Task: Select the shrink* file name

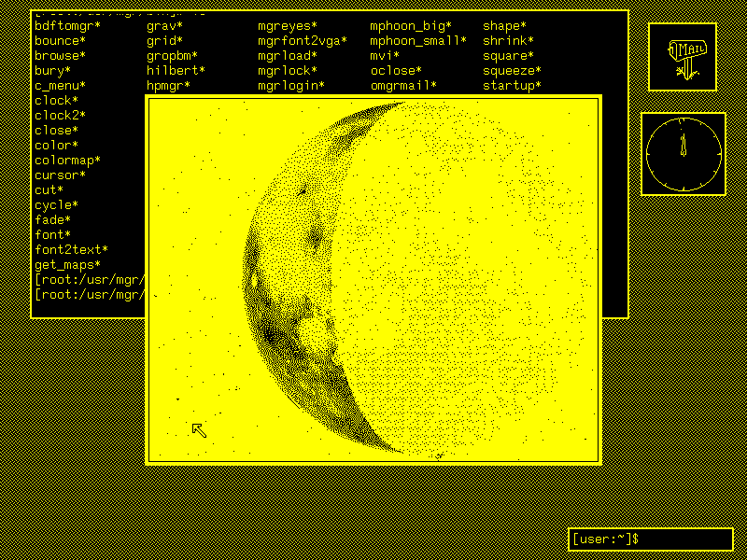Action: click(508, 41)
